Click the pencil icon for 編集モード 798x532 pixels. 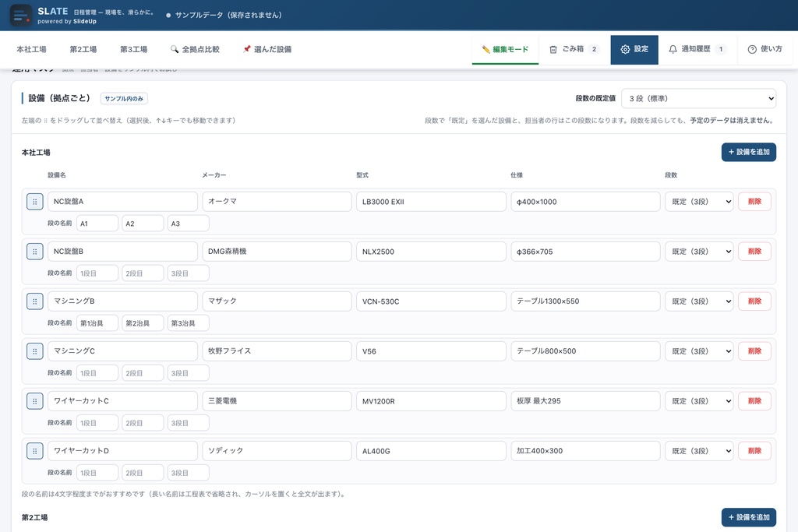(x=486, y=49)
